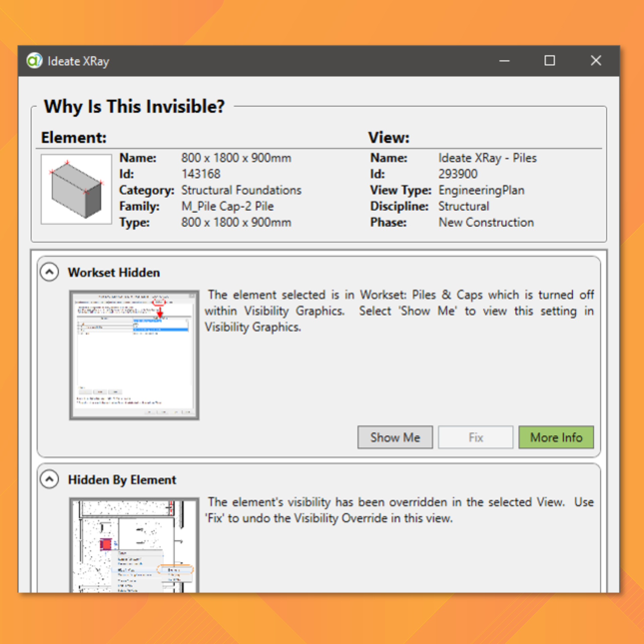Click the Workset Hidden description paragraph
Screen dimensions: 644x644
[x=399, y=311]
